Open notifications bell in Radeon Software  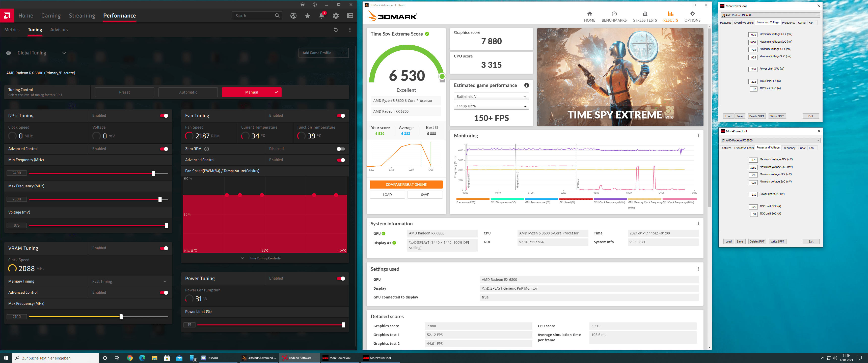click(322, 15)
